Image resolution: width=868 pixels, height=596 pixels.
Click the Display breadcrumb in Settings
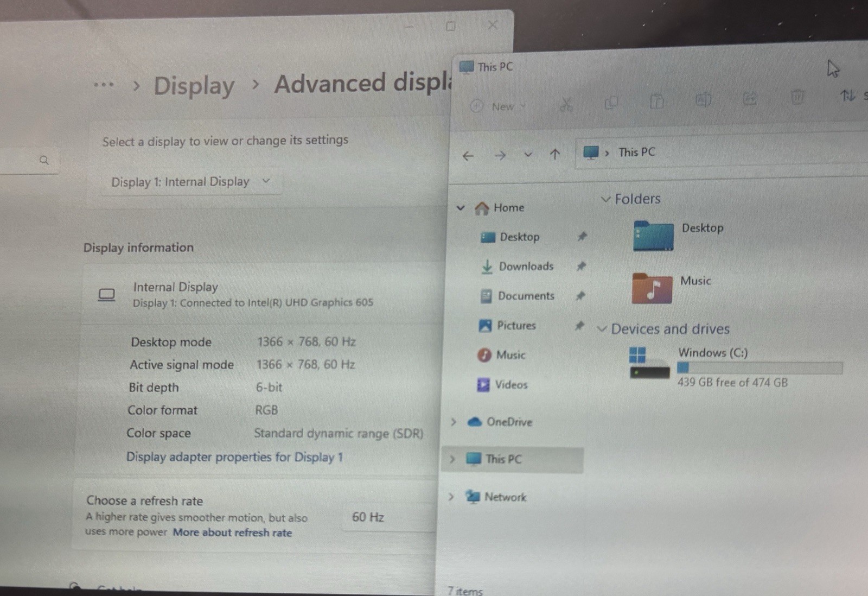194,86
